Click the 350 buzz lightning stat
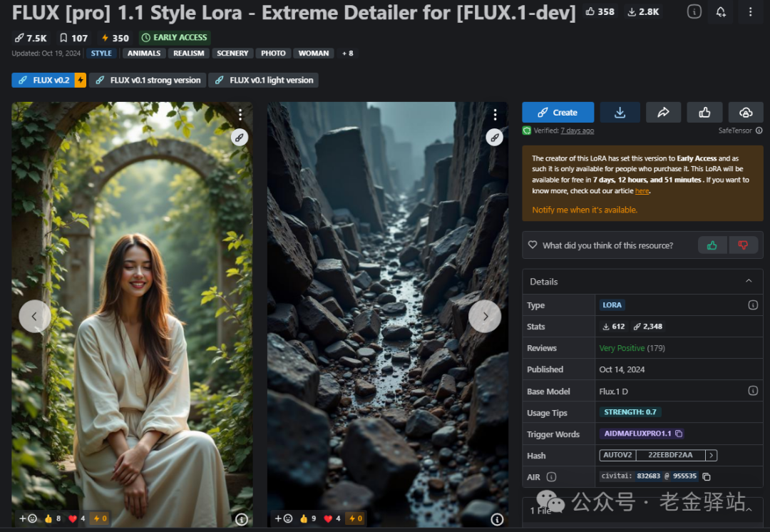This screenshot has height=532, width=770. [115, 38]
